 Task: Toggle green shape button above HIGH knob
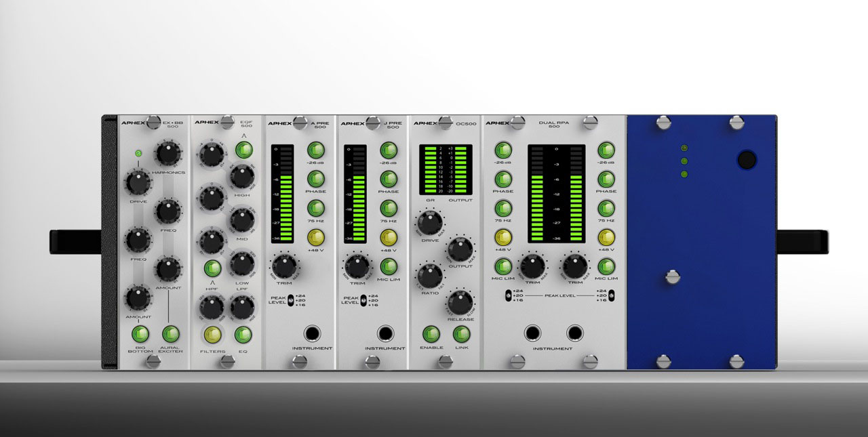(243, 150)
